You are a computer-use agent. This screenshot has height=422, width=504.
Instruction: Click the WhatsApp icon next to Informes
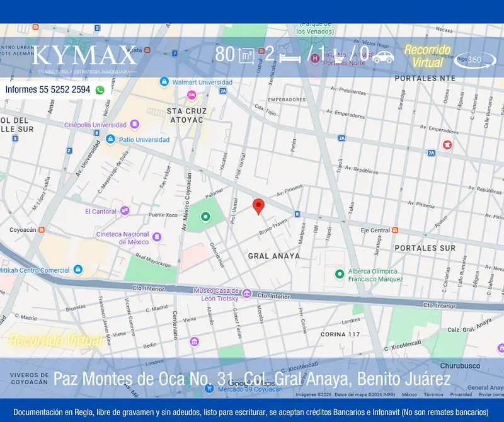point(100,90)
